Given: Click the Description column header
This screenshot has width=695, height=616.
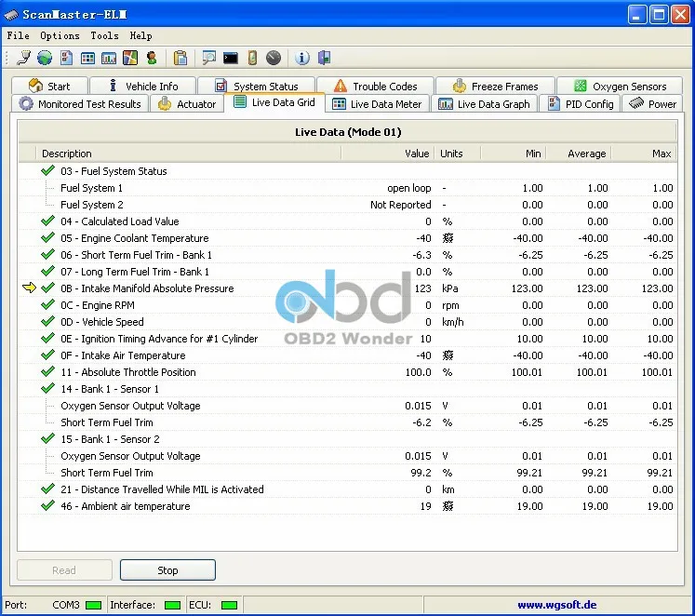Looking at the screenshot, I should pos(188,154).
